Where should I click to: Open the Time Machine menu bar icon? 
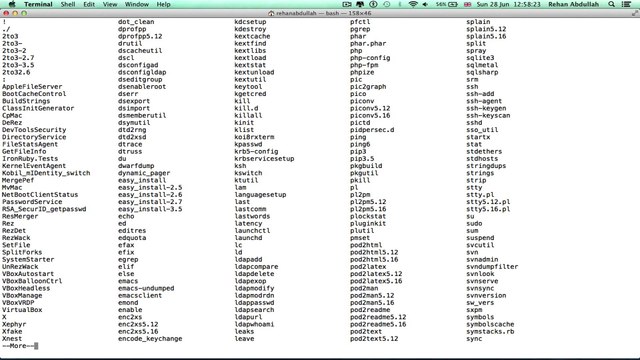[387, 4]
